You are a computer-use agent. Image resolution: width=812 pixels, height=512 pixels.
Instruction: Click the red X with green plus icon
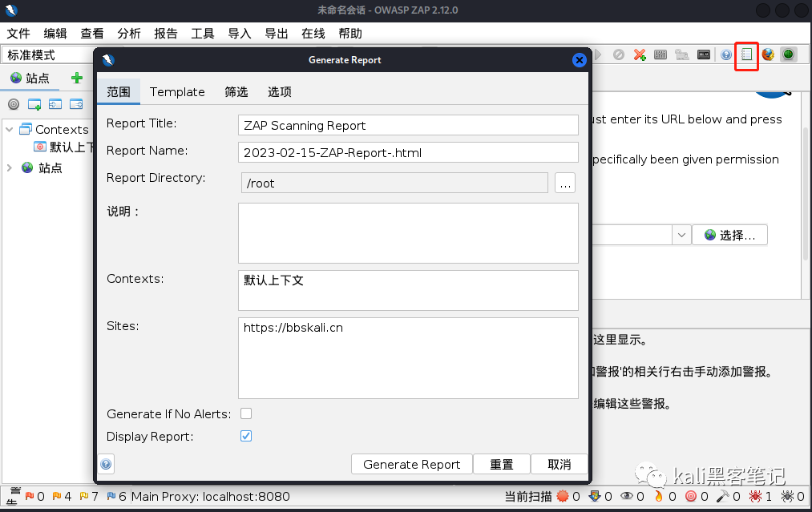[640, 54]
